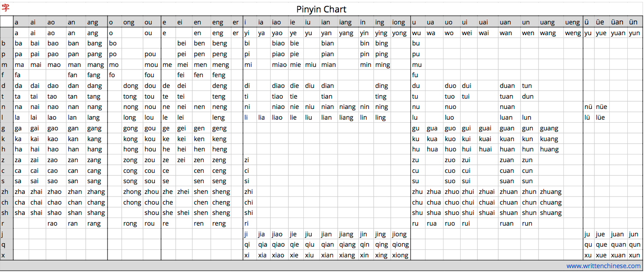Select the 'üan' column header
Screen dimensions: 644x272
(x=617, y=22)
